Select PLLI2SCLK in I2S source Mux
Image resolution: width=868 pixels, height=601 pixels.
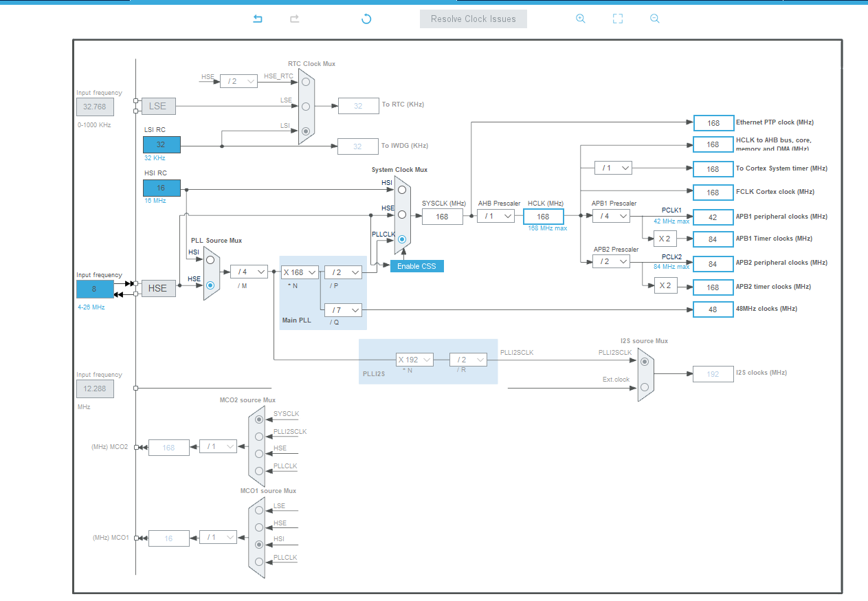(x=644, y=361)
